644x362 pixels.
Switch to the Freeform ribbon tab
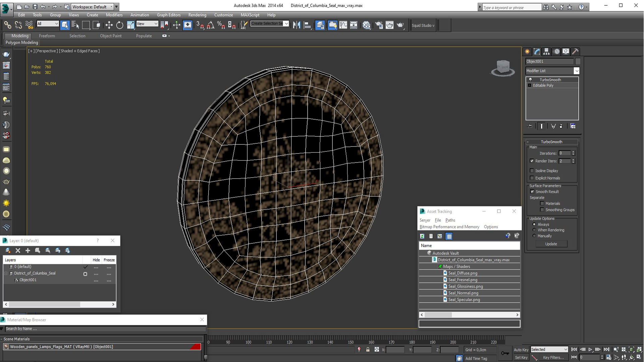(x=47, y=36)
